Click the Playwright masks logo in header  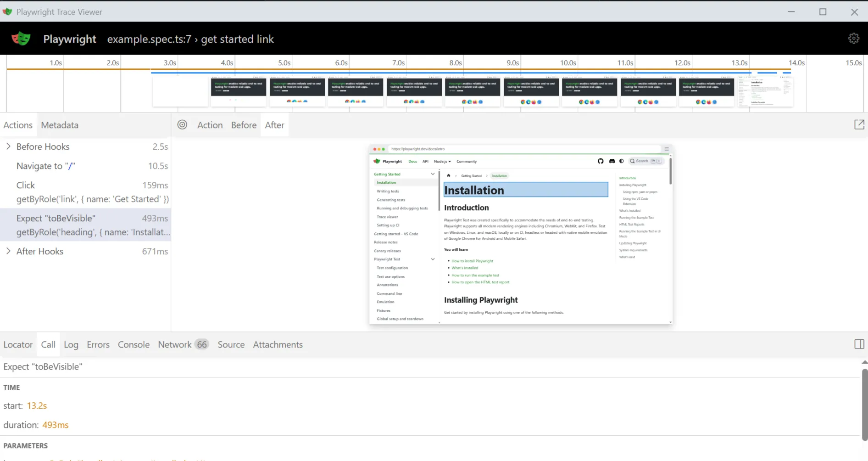(x=21, y=39)
